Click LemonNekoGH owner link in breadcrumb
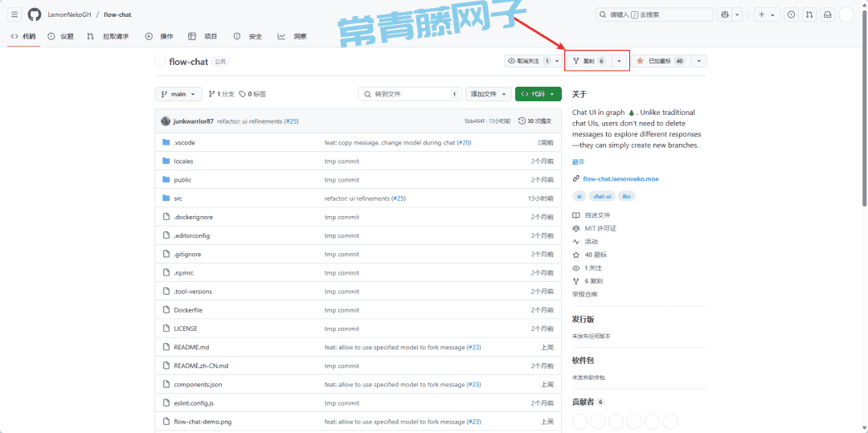868x433 pixels. (x=69, y=15)
